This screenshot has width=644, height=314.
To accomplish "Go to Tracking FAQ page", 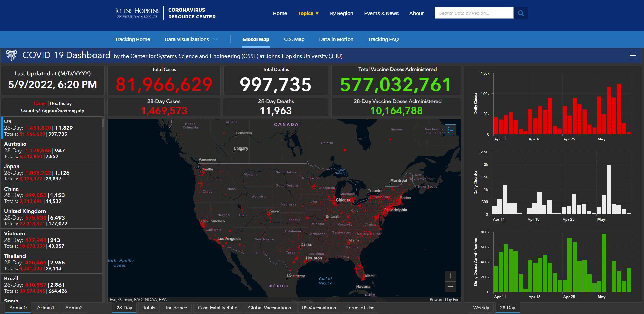I will tap(383, 39).
